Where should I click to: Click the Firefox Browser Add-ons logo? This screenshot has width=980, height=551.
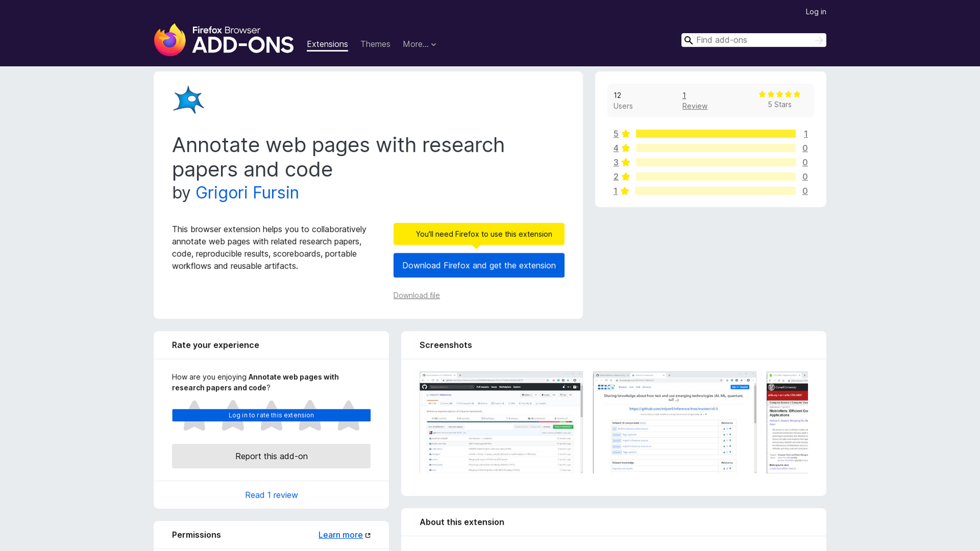[x=224, y=40]
